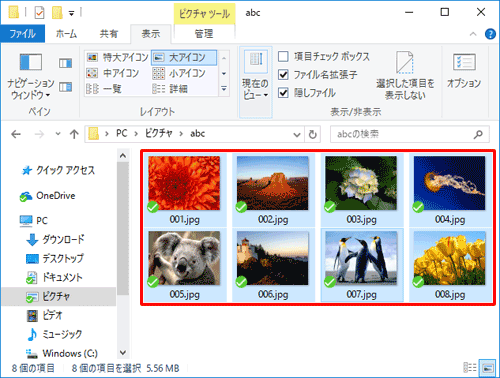Refresh the abc folder
Image resolution: width=500 pixels, height=378 pixels.
coord(312,135)
